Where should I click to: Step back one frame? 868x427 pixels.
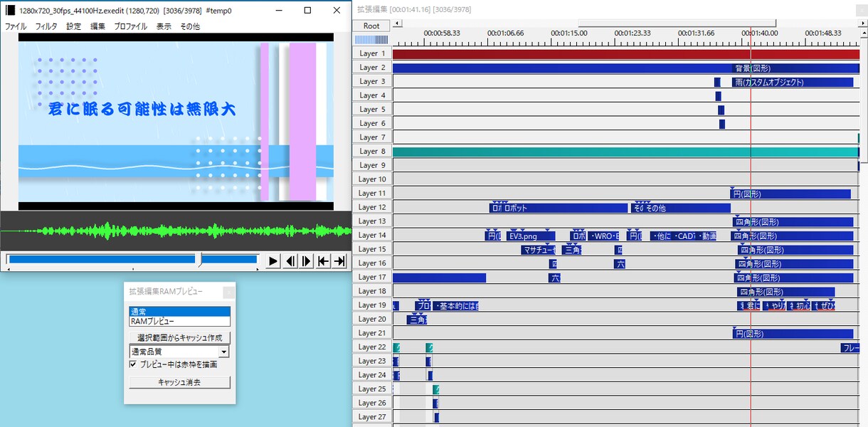click(290, 261)
